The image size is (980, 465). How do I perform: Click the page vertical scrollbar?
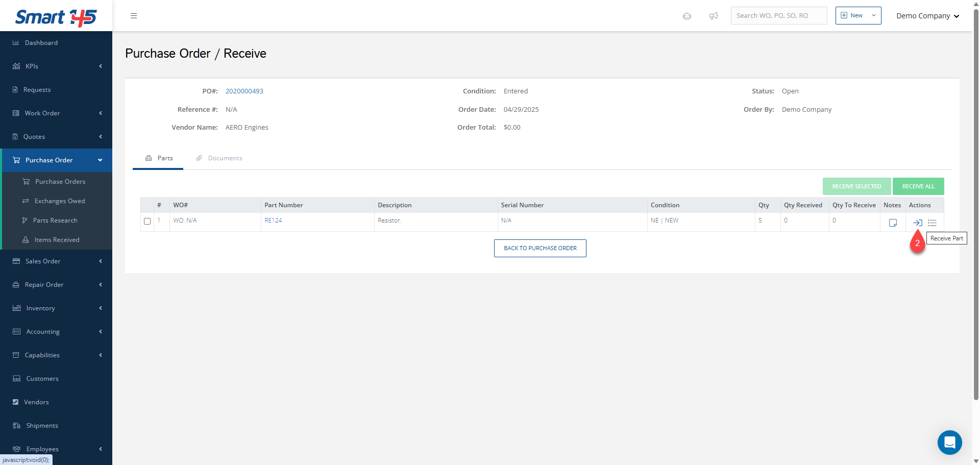point(976,204)
